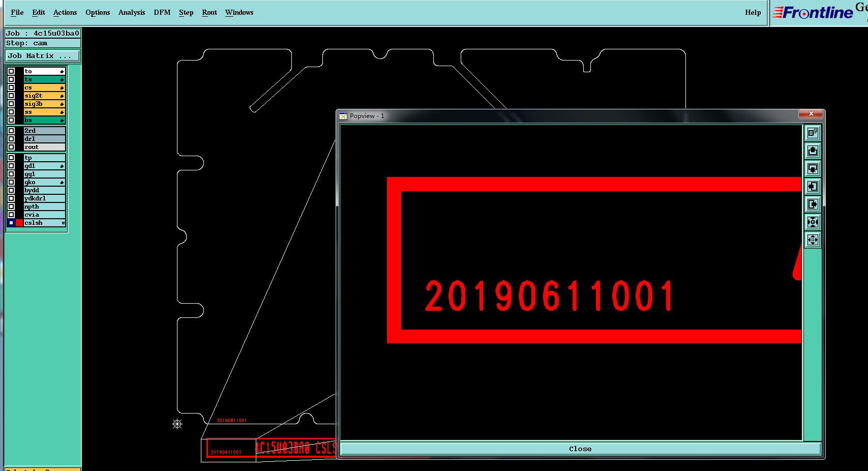Open the Windows menu

point(239,12)
